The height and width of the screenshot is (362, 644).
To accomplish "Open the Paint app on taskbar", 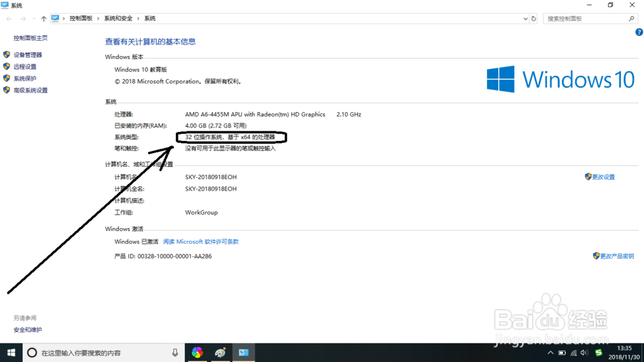I will point(220,352).
